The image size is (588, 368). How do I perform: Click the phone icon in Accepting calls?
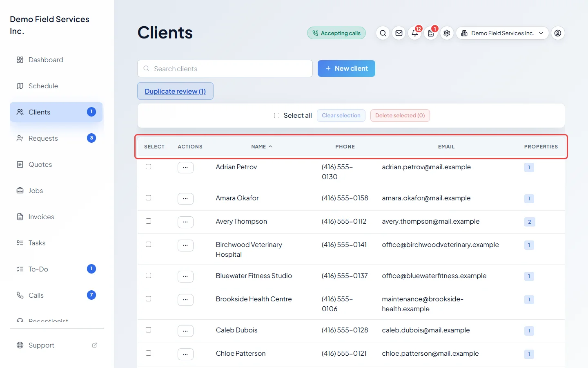pos(315,33)
